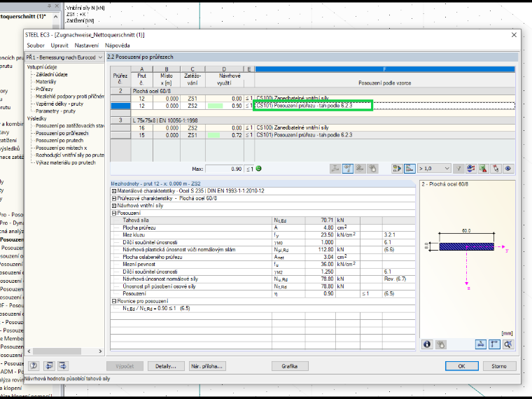Export table to Excel icon
The image size is (532, 399).
click(483, 168)
